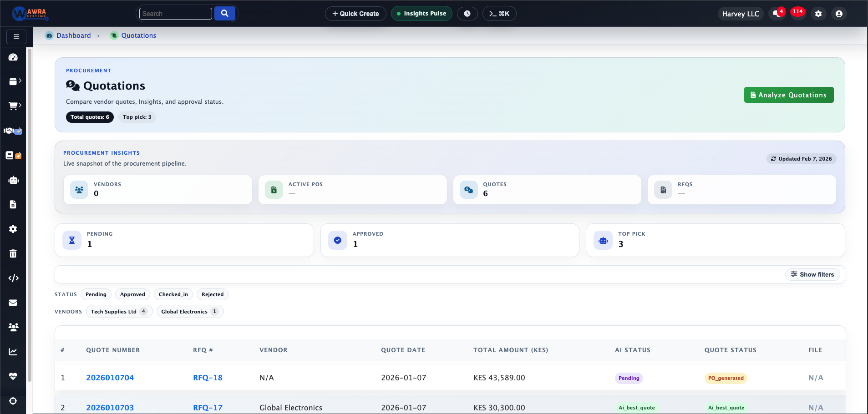Click into the Search input field
This screenshot has height=414, width=868.
point(175,14)
